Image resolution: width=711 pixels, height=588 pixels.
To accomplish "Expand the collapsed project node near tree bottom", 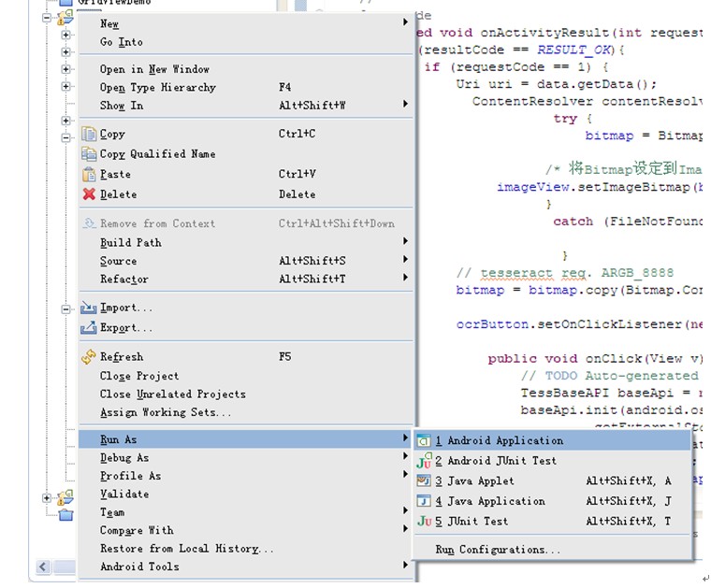I will (47, 498).
